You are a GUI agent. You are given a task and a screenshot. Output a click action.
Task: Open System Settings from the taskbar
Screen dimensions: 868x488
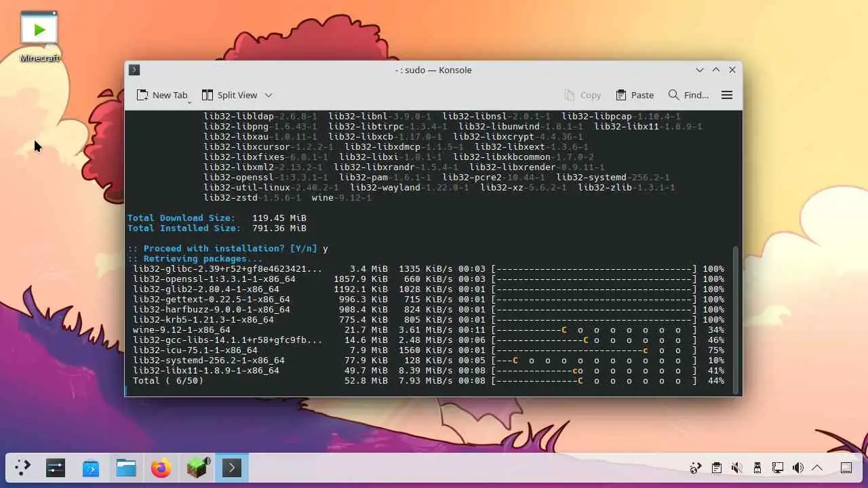pos(56,468)
